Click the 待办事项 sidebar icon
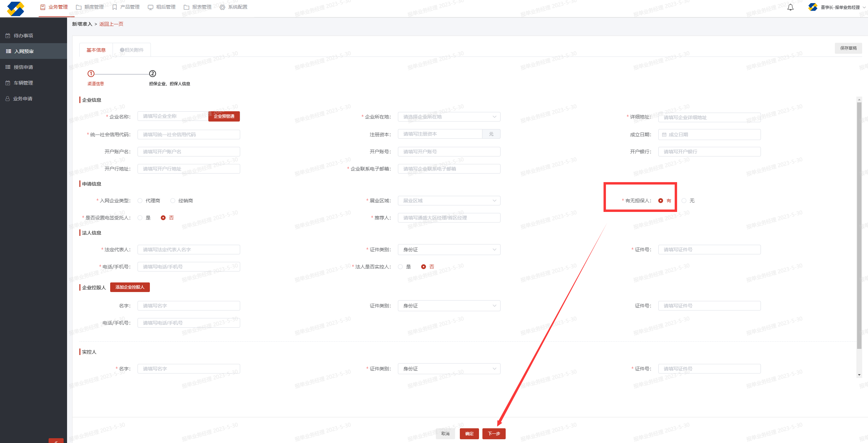 click(8, 36)
